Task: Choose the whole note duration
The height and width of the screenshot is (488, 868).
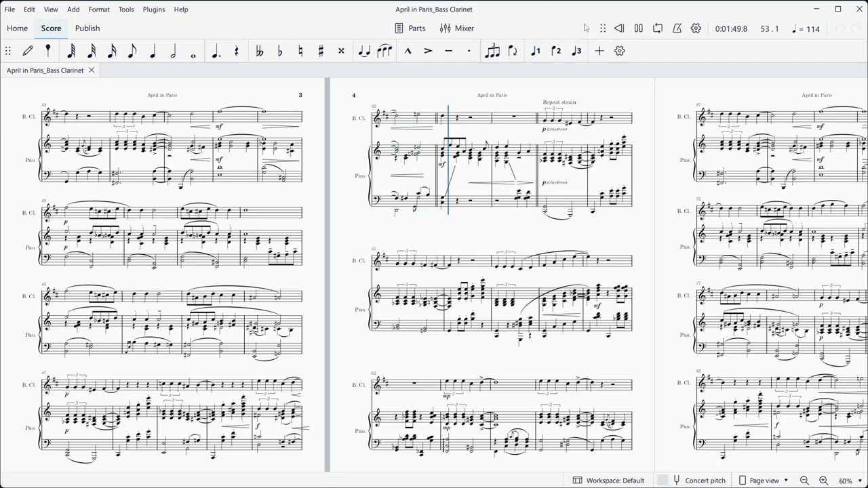Action: [x=193, y=56]
